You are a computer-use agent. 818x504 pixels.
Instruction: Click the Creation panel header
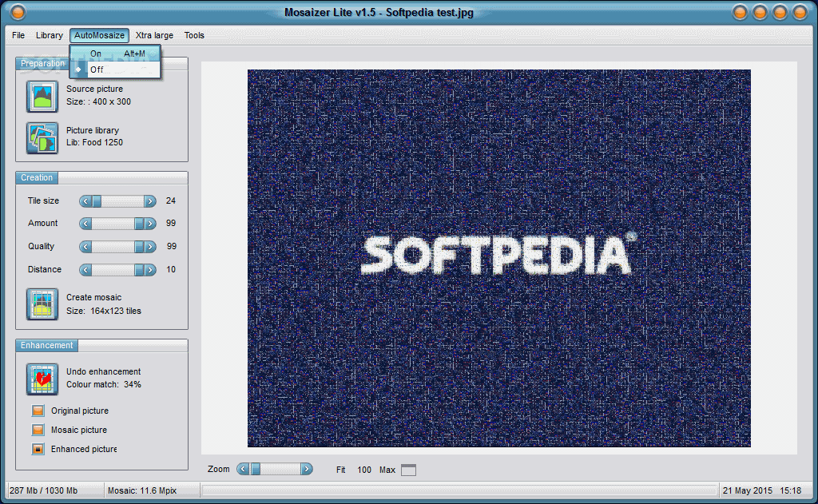point(37,177)
